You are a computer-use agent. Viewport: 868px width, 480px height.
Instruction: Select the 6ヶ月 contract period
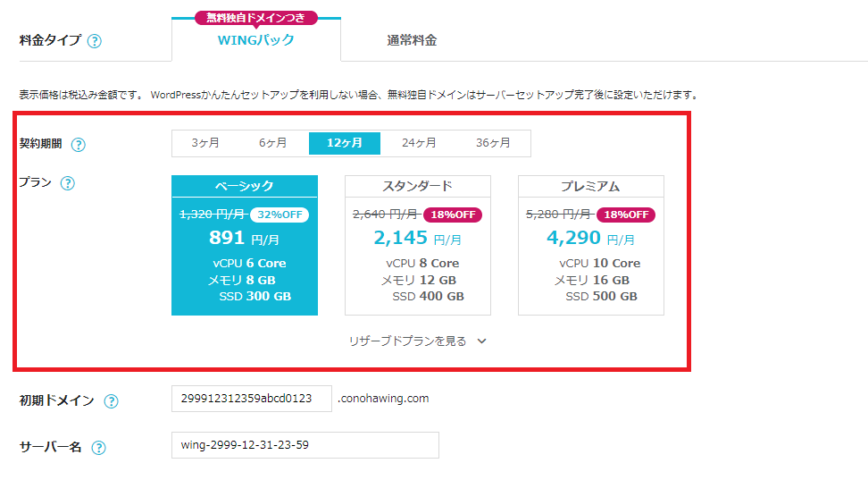[273, 143]
